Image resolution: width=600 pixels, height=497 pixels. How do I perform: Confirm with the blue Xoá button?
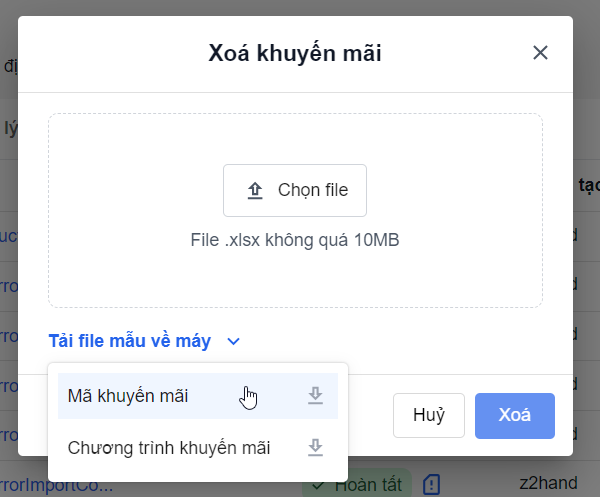[514, 415]
